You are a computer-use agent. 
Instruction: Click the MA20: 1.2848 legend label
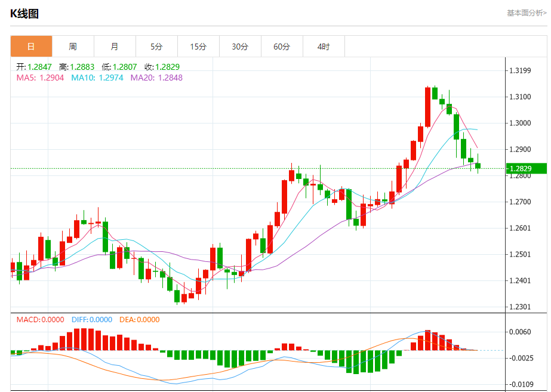(157, 78)
